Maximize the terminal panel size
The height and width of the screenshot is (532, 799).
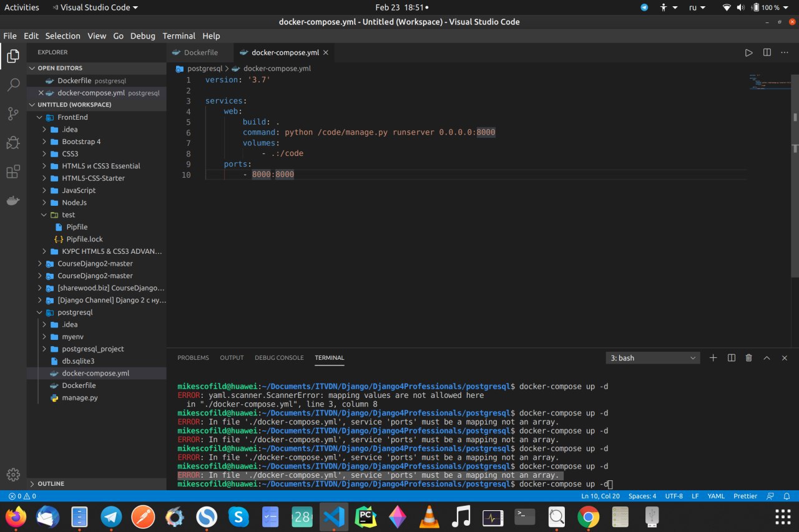click(767, 358)
